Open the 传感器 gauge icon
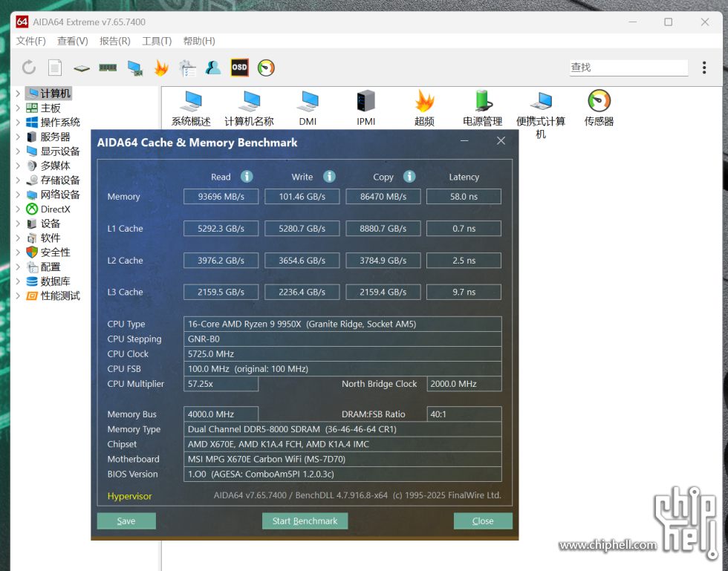The width and height of the screenshot is (728, 571). (599, 108)
